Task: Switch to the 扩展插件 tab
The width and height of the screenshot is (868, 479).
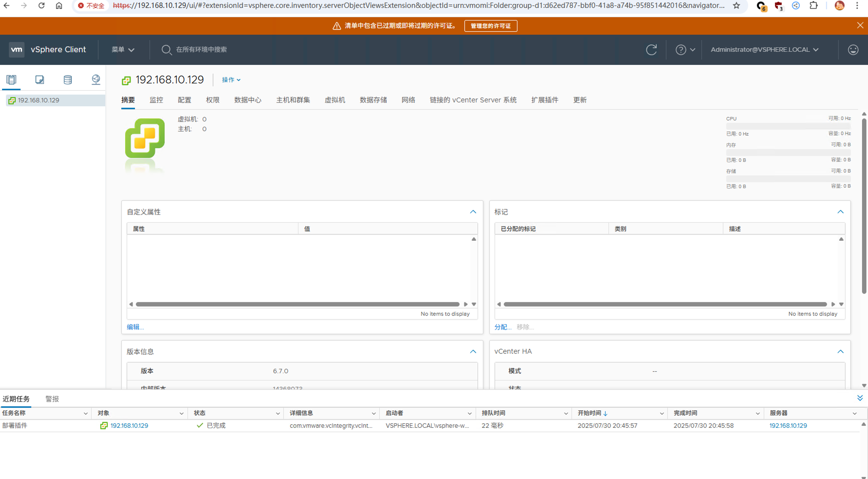Action: 545,100
